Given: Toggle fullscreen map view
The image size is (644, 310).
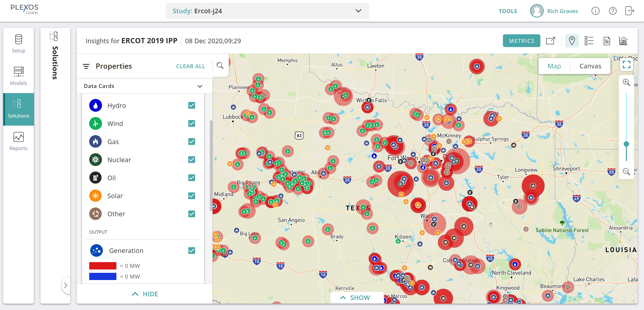Looking at the screenshot, I should pos(626,65).
